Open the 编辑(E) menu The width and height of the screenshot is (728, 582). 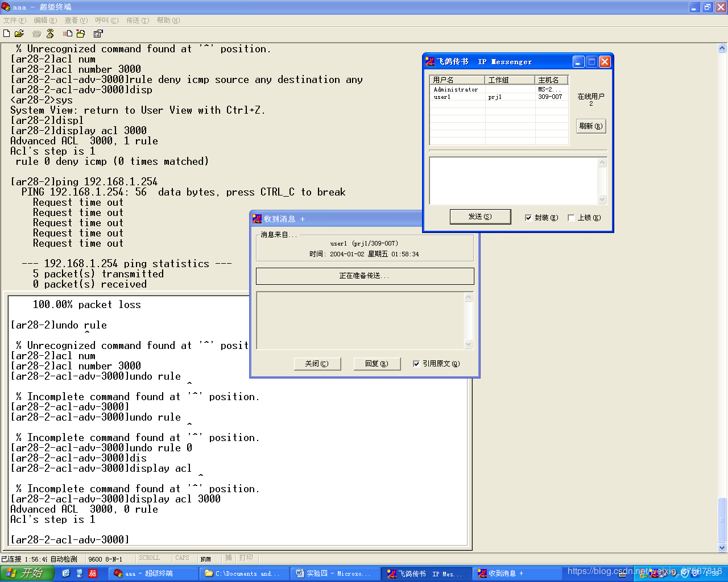(x=45, y=20)
